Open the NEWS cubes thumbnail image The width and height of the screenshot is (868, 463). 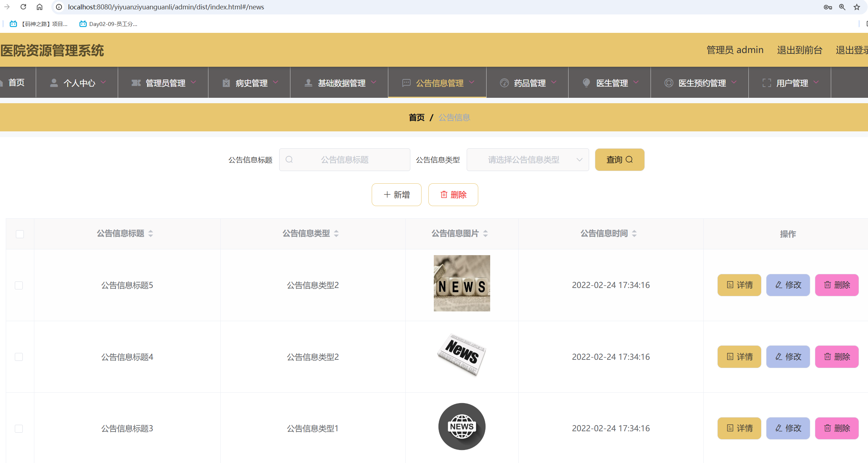[x=462, y=283]
